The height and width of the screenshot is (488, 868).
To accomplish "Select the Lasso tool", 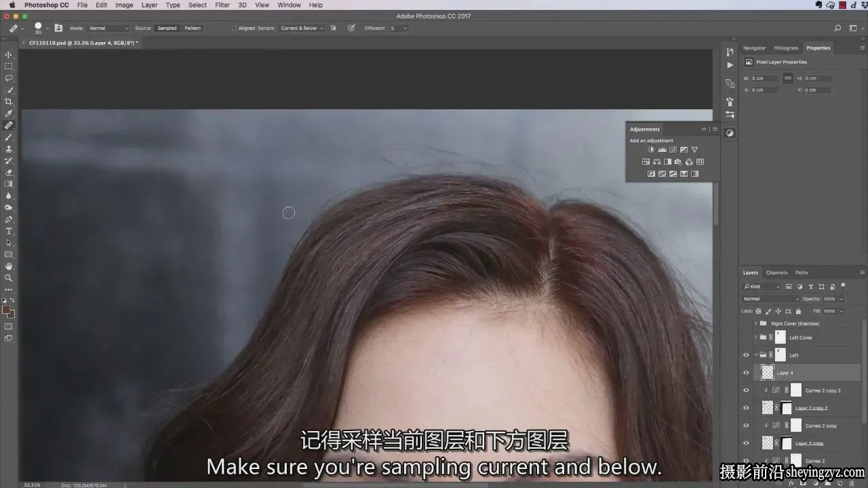I will pyautogui.click(x=9, y=78).
